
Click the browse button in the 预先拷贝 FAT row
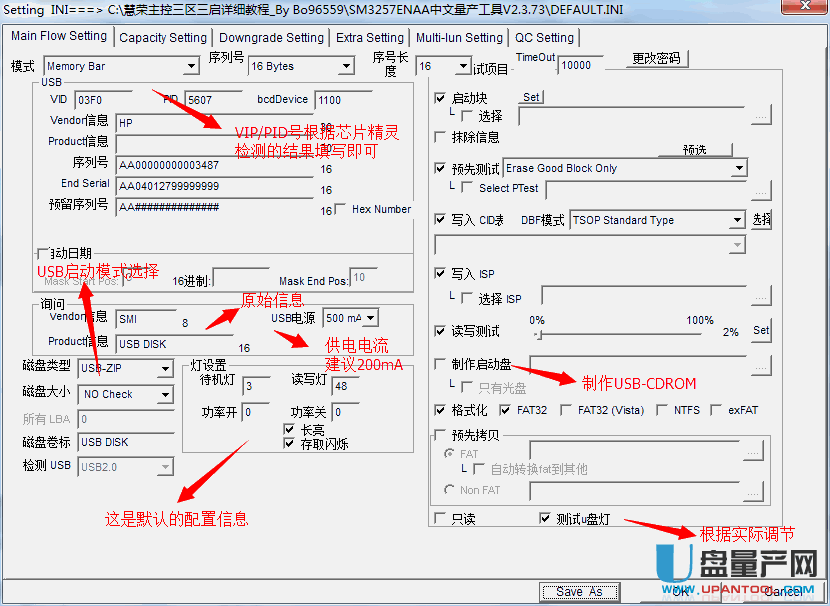753,452
